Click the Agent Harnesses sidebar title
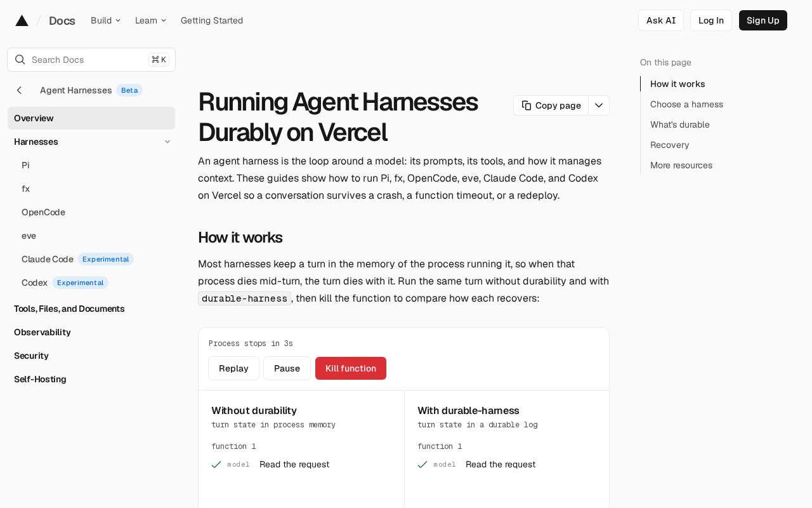812x508 pixels. click(x=76, y=90)
